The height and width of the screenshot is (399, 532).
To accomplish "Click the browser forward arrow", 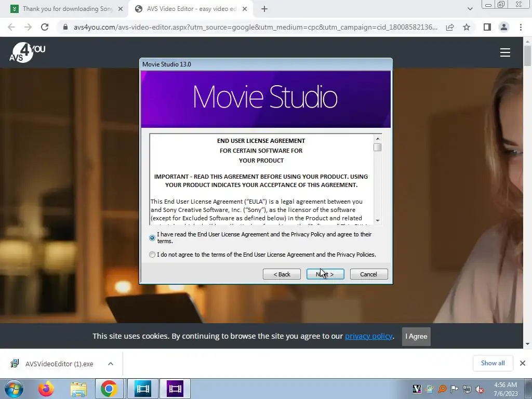I will (x=28, y=27).
